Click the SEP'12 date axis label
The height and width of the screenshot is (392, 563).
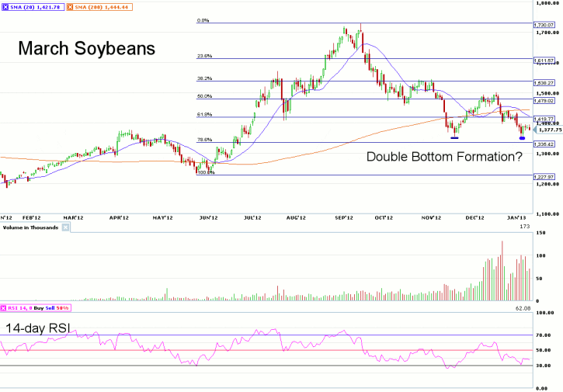343,219
